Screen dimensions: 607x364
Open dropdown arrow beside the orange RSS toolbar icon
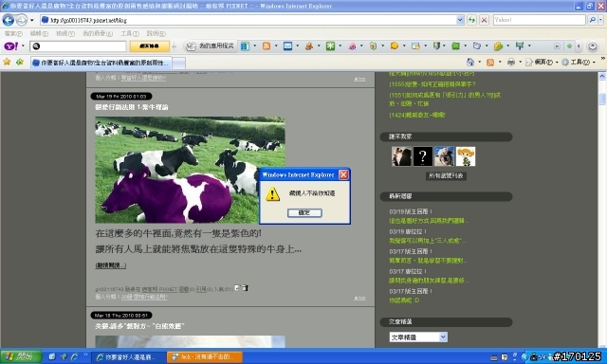(x=276, y=46)
